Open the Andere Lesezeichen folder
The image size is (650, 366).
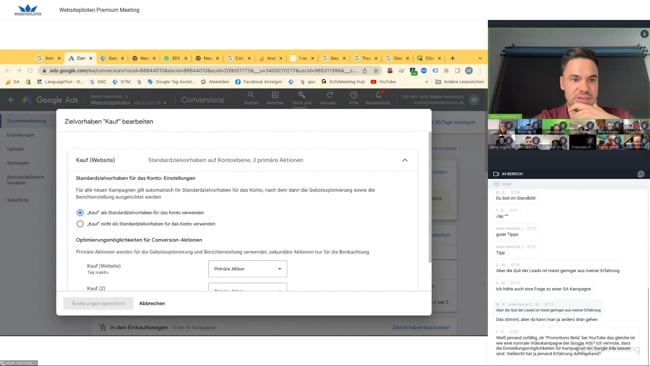tap(459, 82)
